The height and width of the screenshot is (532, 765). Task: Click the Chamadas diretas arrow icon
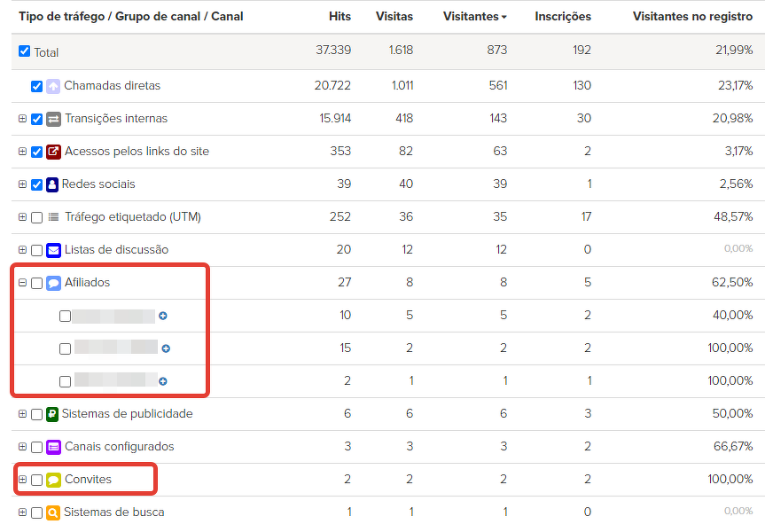click(x=53, y=86)
